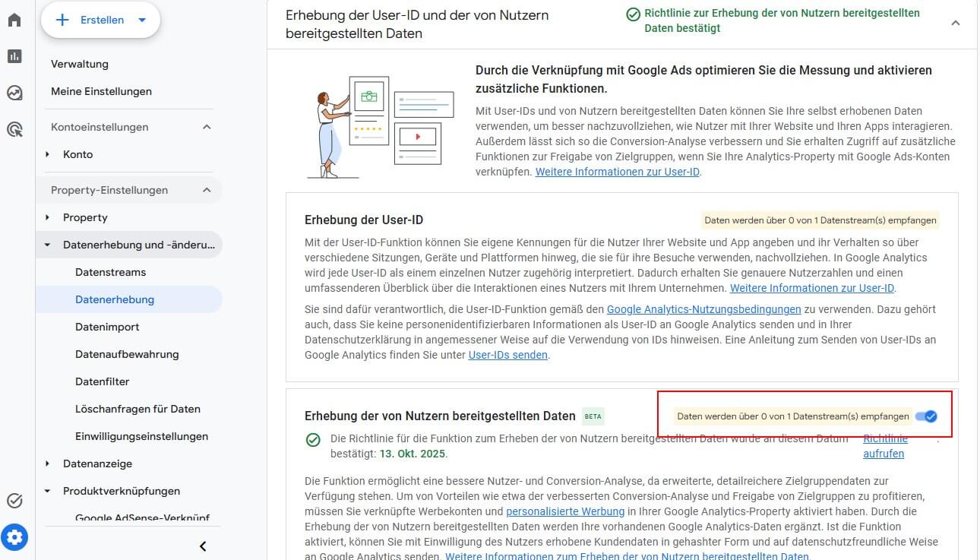Open Weitere Informationen zum Erheben bereitgestellten Daten

coord(627,556)
